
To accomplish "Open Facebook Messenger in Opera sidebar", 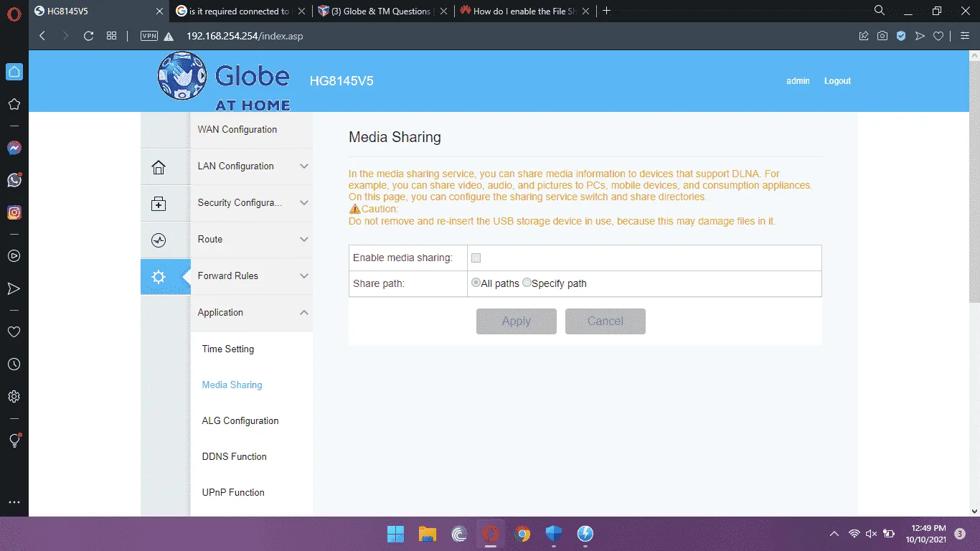I will (x=14, y=148).
